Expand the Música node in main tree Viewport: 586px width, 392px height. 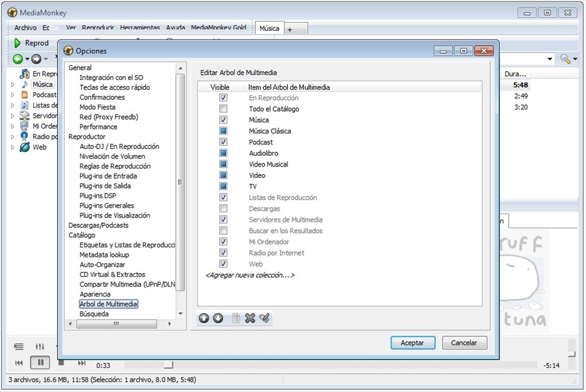coord(13,84)
